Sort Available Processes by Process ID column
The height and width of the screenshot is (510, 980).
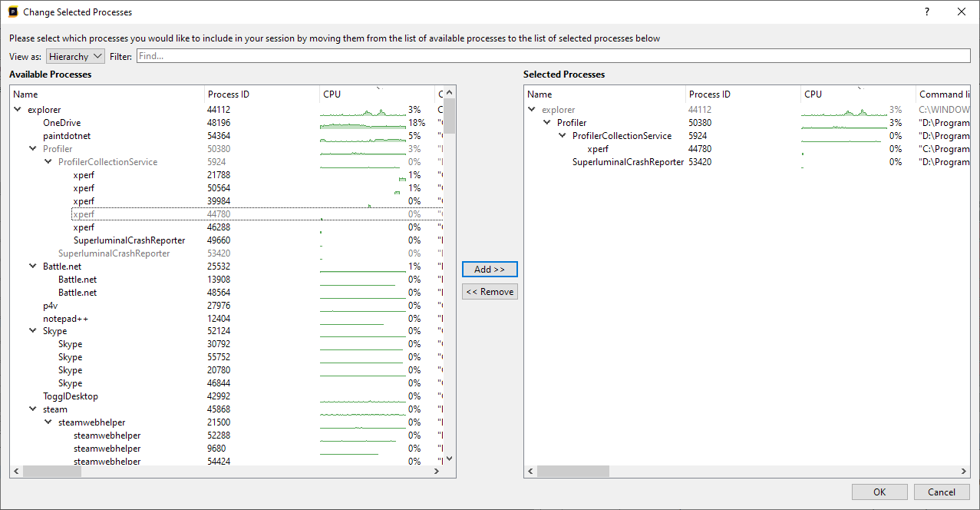click(261, 94)
